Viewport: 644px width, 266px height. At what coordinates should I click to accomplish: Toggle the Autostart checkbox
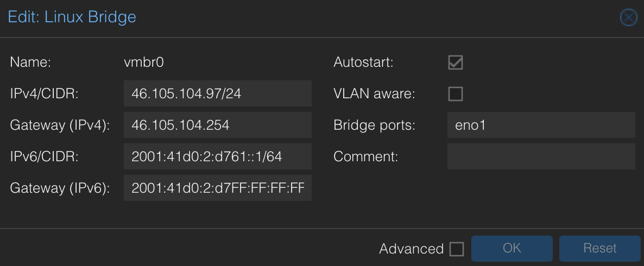pos(456,62)
